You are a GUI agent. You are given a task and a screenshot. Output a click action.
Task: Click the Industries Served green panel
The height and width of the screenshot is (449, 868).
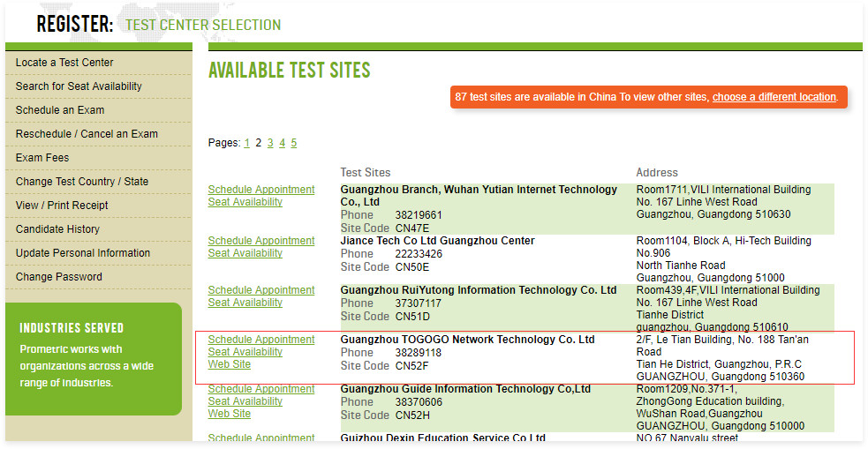click(94, 359)
